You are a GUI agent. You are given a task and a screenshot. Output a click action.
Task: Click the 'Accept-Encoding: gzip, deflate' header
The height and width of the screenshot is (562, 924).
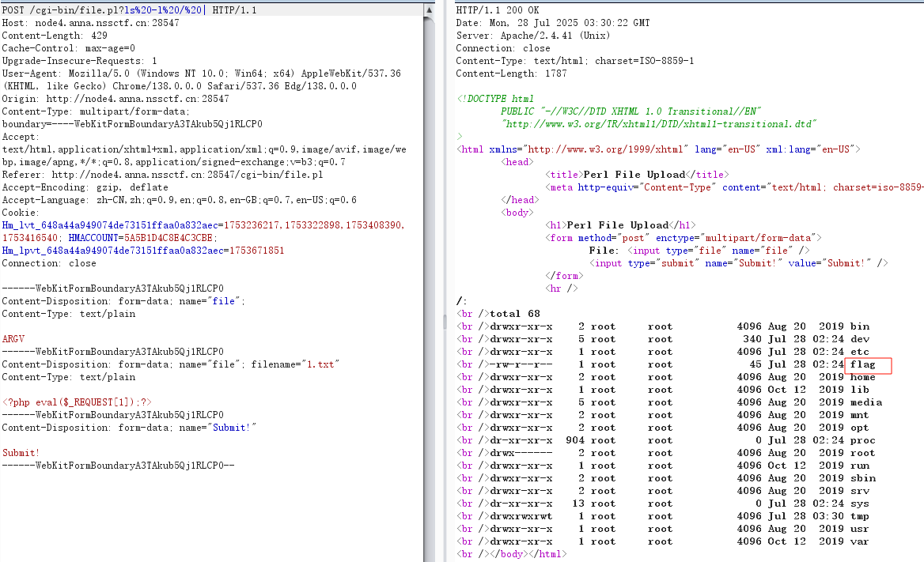tap(85, 187)
